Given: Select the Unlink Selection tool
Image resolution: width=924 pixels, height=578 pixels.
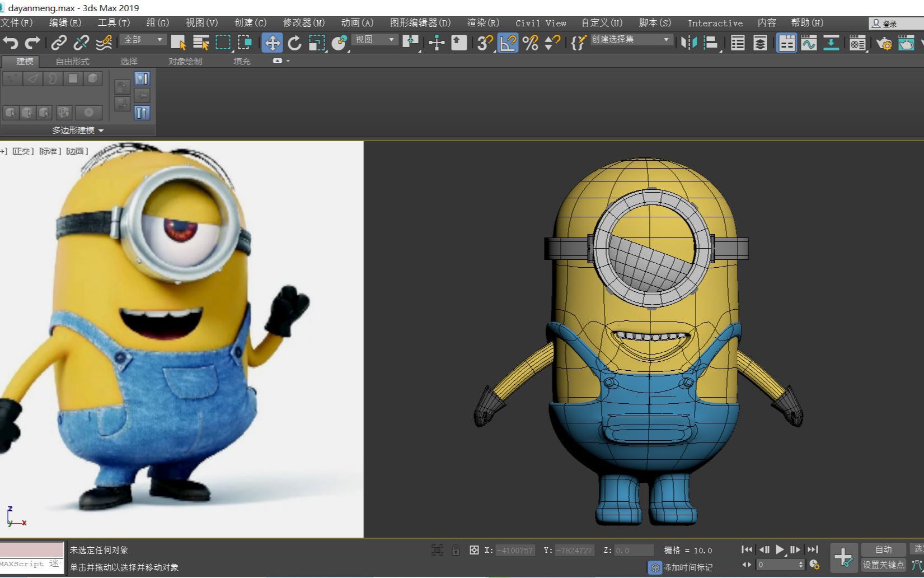Looking at the screenshot, I should 81,42.
